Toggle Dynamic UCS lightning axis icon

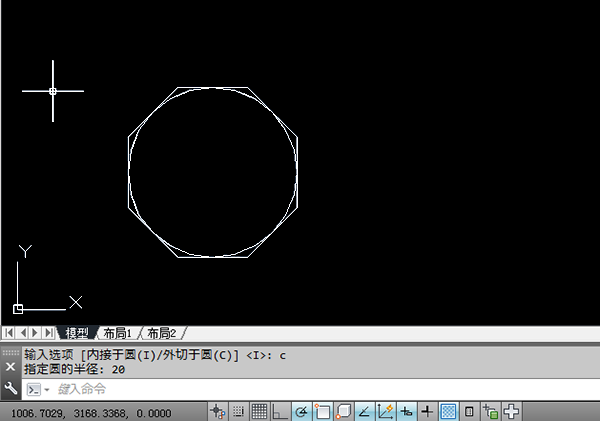pos(385,412)
